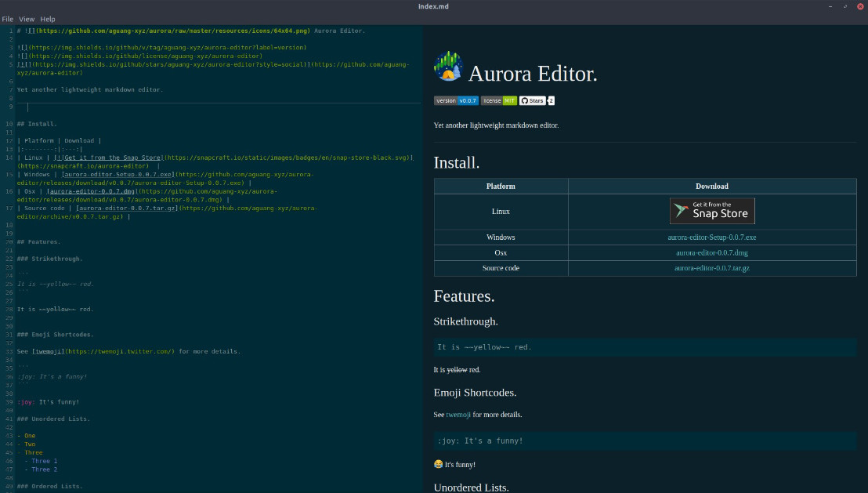Screen dimensions: 868x493
Task: Open the Get it from the Snap Store badge
Action: pyautogui.click(x=712, y=211)
